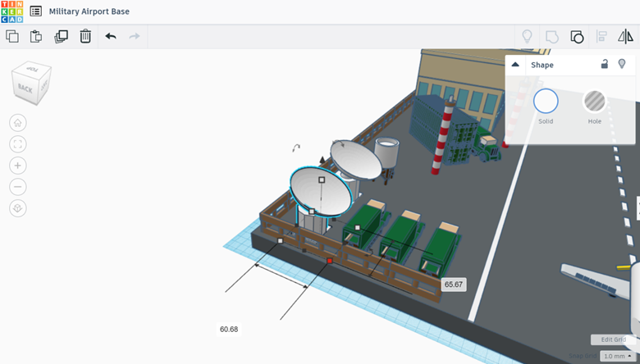Click the view cube TOP face
The height and width of the screenshot is (364, 640).
32,69
